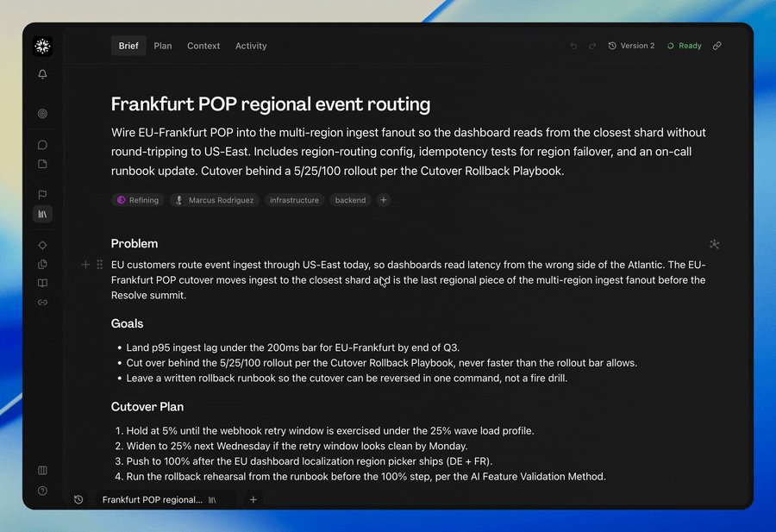Click step 2 'Widen to 25% next Wednesday'
The image size is (776, 532).
(x=297, y=446)
